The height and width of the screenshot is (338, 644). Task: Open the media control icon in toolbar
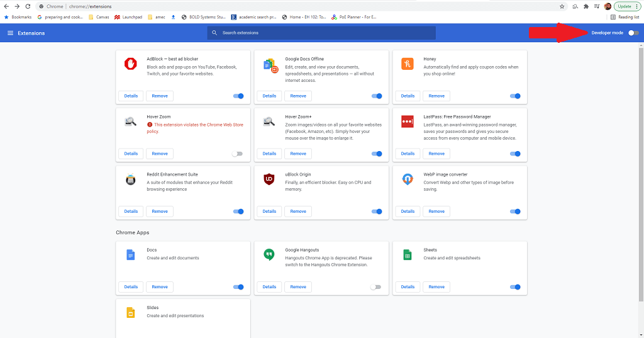pos(597,6)
